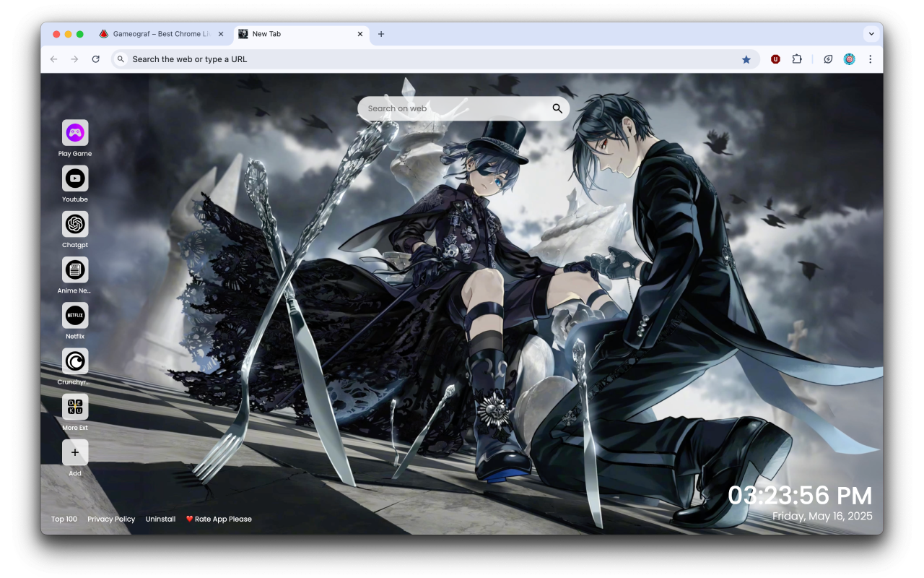
Task: Open the Crunchyroll shortcut icon
Action: pyautogui.click(x=75, y=361)
